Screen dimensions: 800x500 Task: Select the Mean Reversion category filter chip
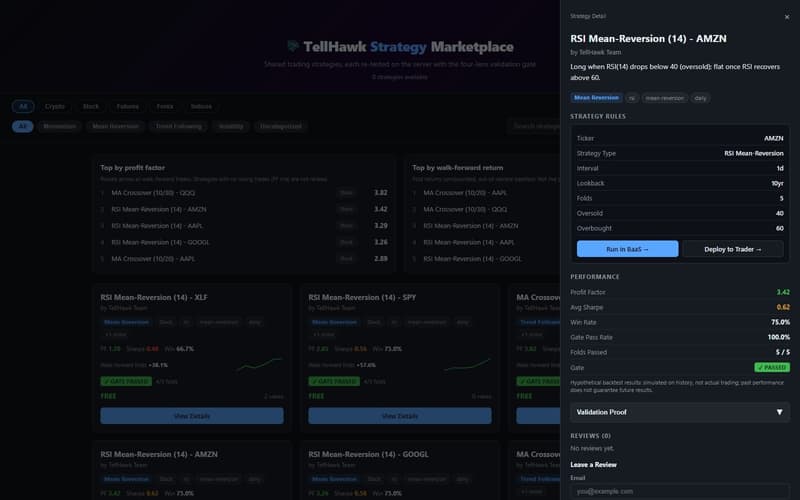[x=115, y=126]
